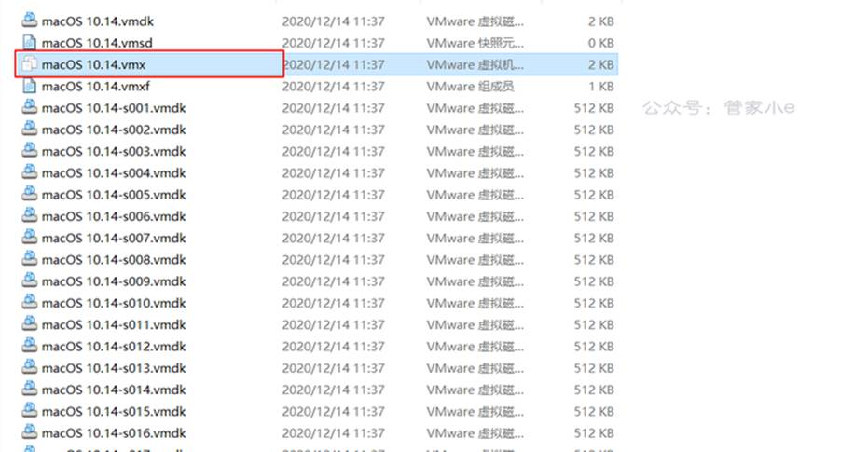
Task: Click the macOS 10.14.vmdk disk icon
Action: (x=29, y=21)
